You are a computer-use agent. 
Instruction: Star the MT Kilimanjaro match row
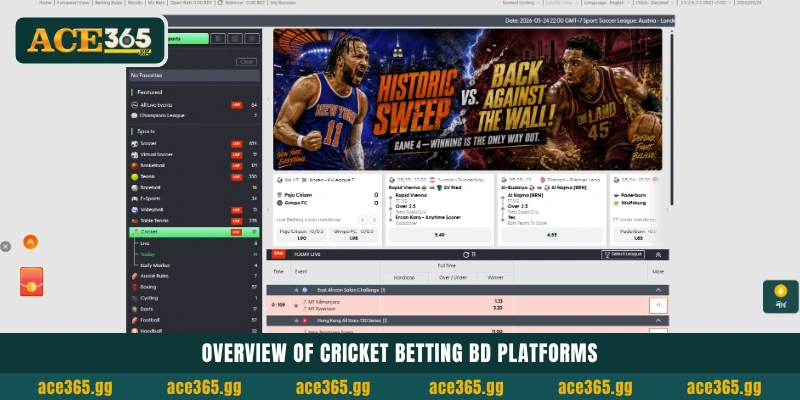pos(296,306)
